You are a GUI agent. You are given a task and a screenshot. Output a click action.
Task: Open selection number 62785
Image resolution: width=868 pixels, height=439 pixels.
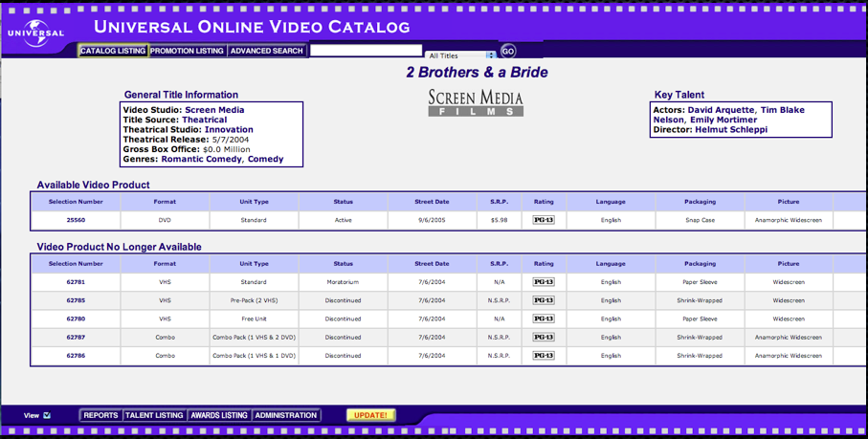pos(76,300)
